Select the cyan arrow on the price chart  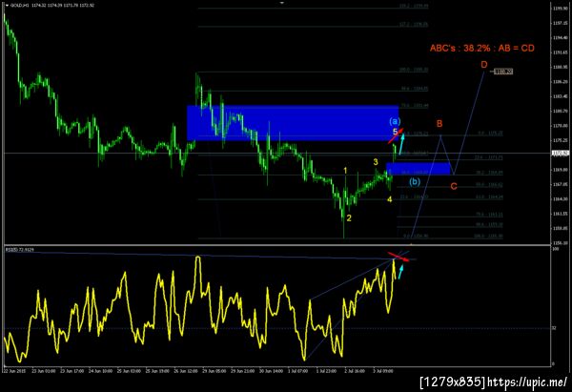click(401, 144)
